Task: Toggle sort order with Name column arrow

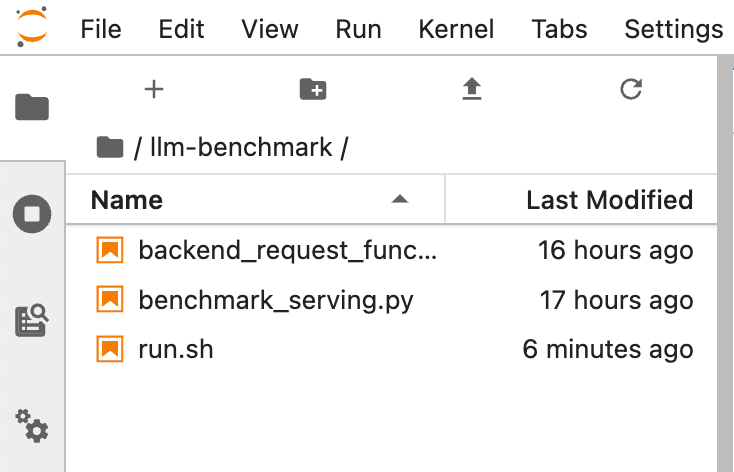Action: coord(400,199)
